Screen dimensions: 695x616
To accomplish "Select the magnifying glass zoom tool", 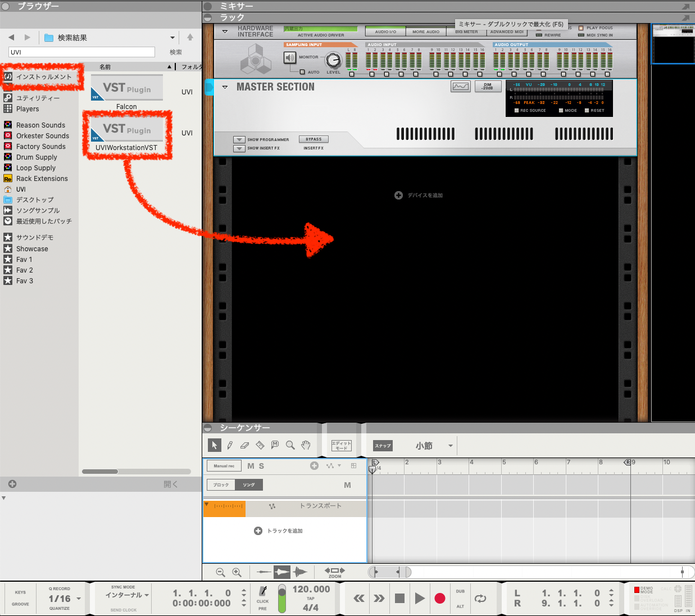I will (x=290, y=445).
